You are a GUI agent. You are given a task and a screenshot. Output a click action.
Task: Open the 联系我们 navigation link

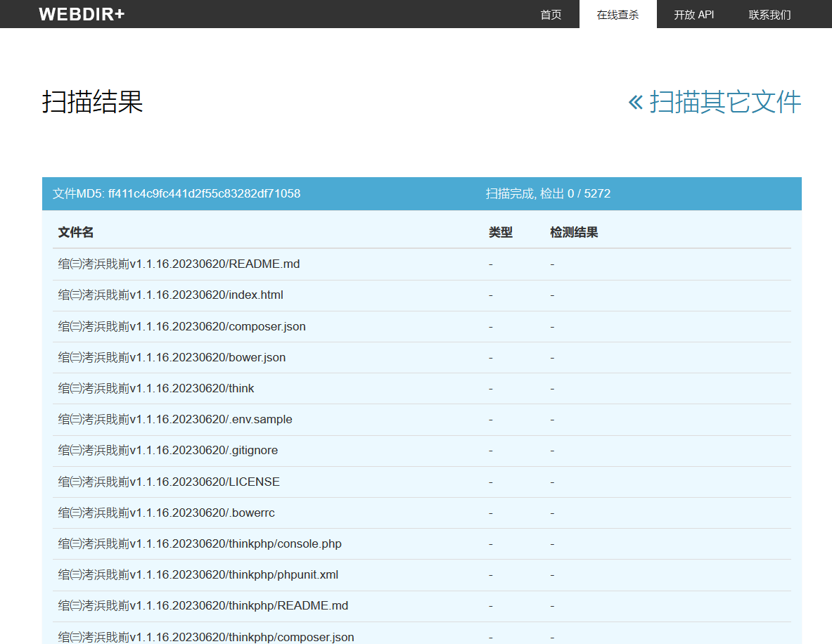769,15
